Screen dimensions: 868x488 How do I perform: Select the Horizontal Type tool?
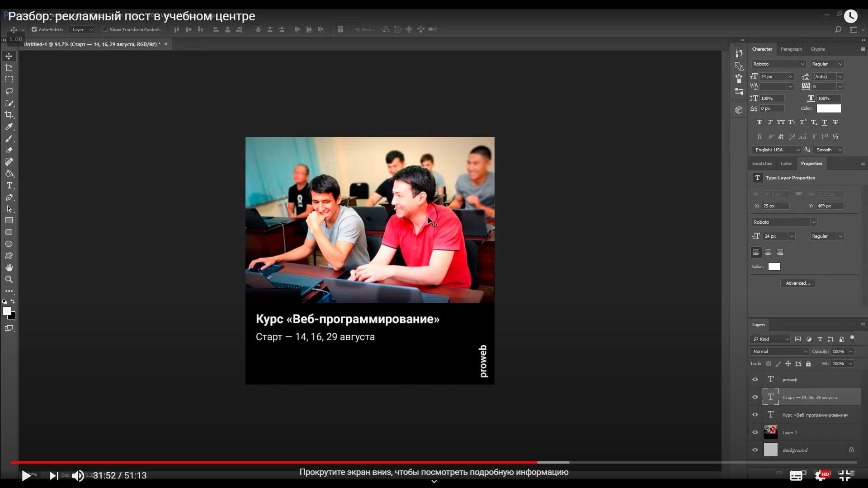coord(9,186)
